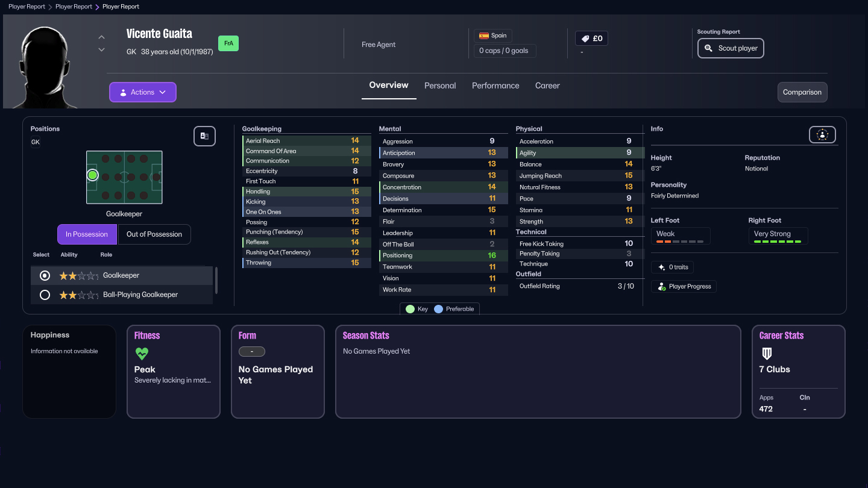Click the Reflexes attribute row
This screenshot has width=868, height=488.
306,242
